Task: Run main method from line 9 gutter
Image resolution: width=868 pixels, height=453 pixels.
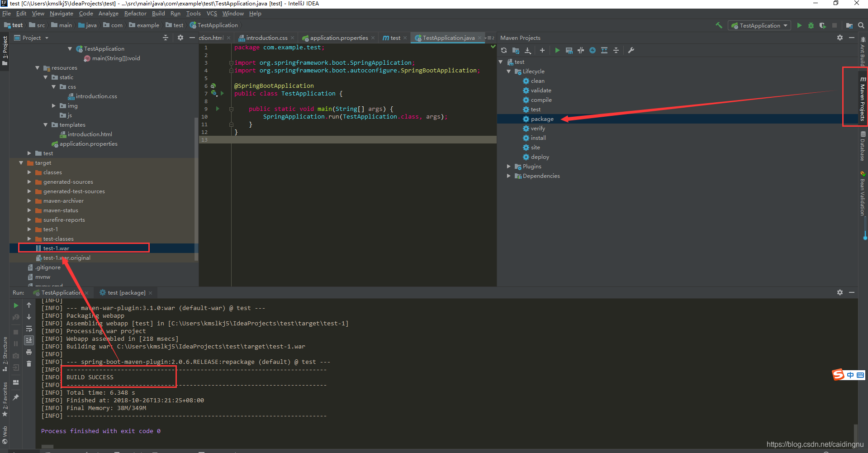Action: point(218,109)
